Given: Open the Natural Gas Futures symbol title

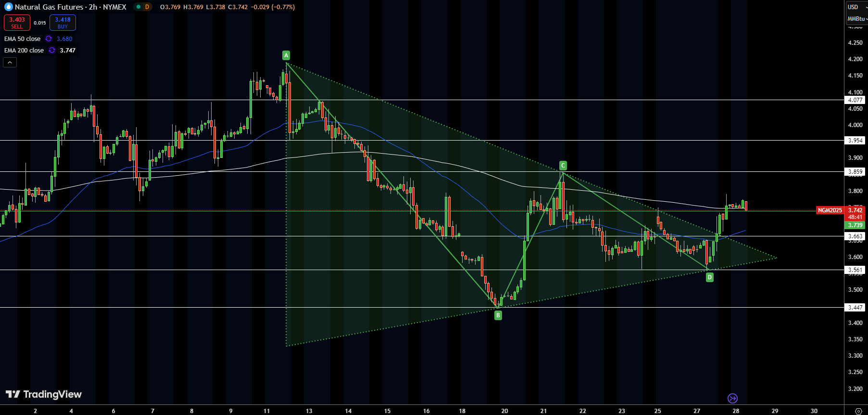Looking at the screenshot, I should [x=70, y=7].
